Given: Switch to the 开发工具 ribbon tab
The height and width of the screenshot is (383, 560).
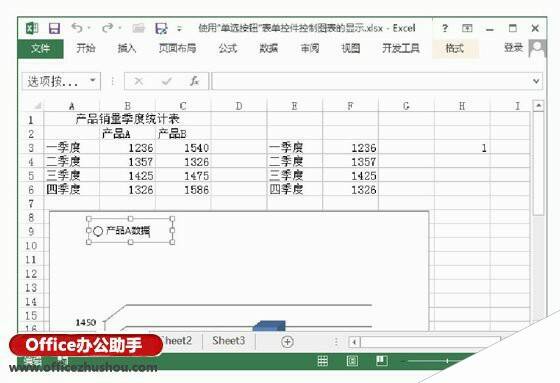Looking at the screenshot, I should tap(401, 48).
